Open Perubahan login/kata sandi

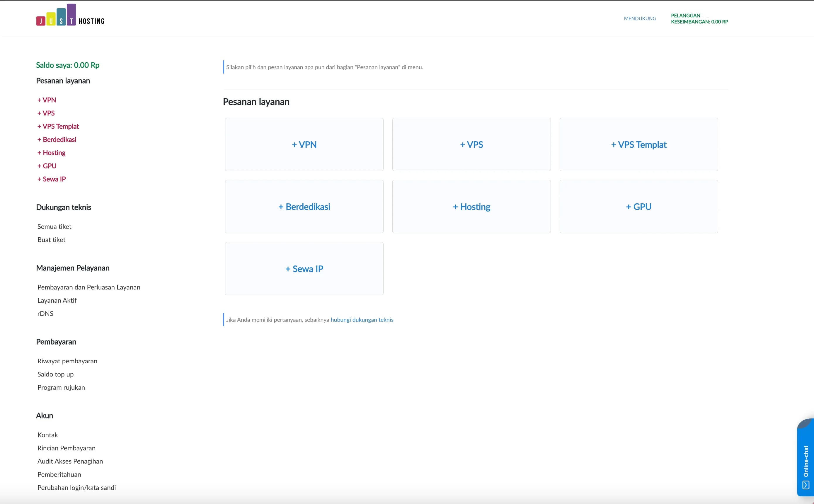[77, 488]
